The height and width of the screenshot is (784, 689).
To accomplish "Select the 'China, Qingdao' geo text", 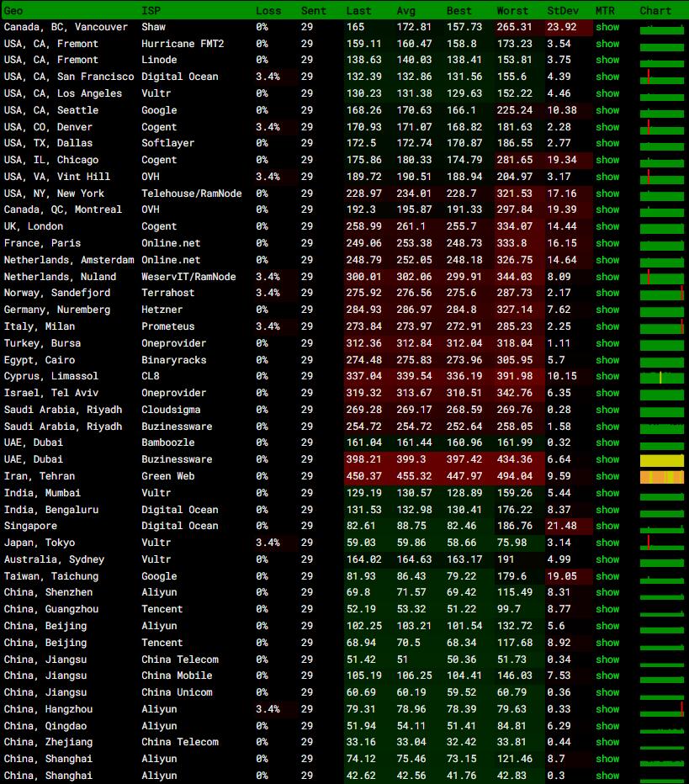I will tap(45, 726).
